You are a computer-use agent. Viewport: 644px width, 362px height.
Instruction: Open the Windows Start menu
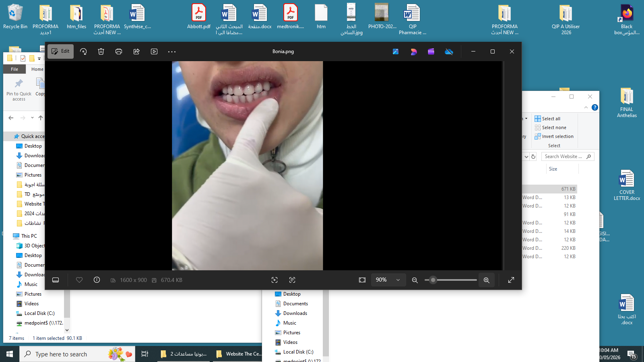click(10, 354)
